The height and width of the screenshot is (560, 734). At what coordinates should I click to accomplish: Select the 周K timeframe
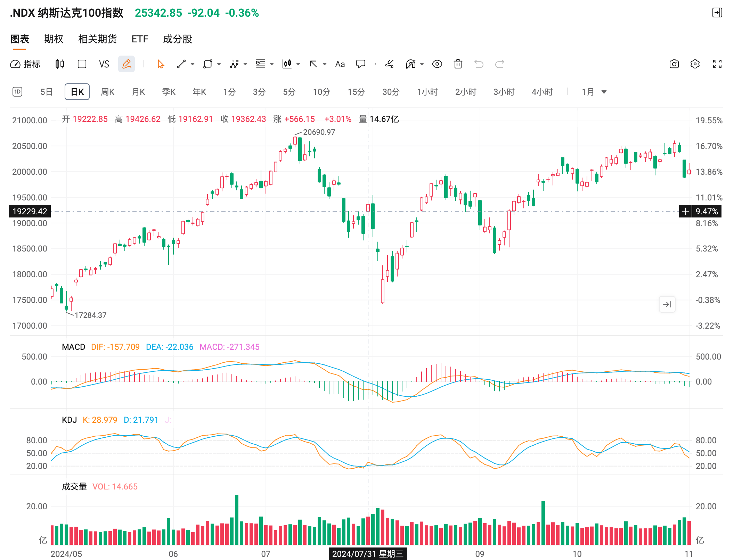107,92
